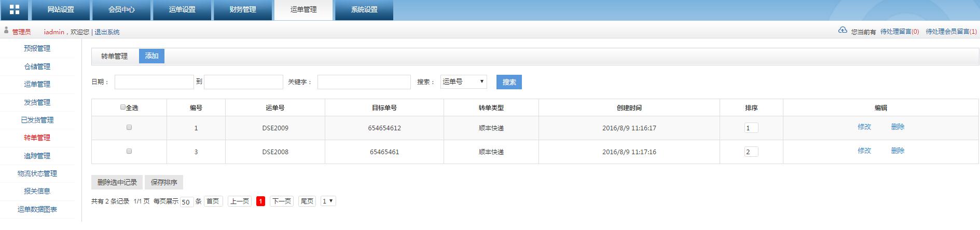Check the box for row DSE2009
Screen dimensions: 980x230
[x=129, y=127]
